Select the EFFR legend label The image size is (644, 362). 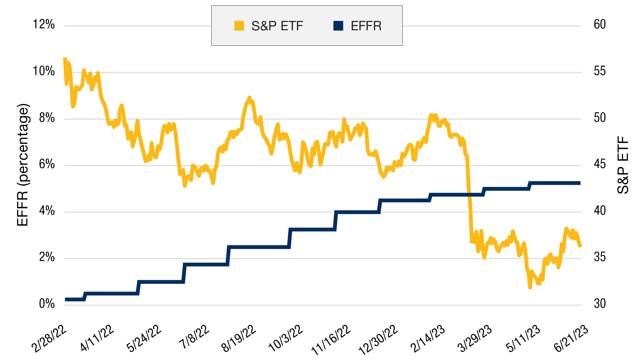coord(366,26)
